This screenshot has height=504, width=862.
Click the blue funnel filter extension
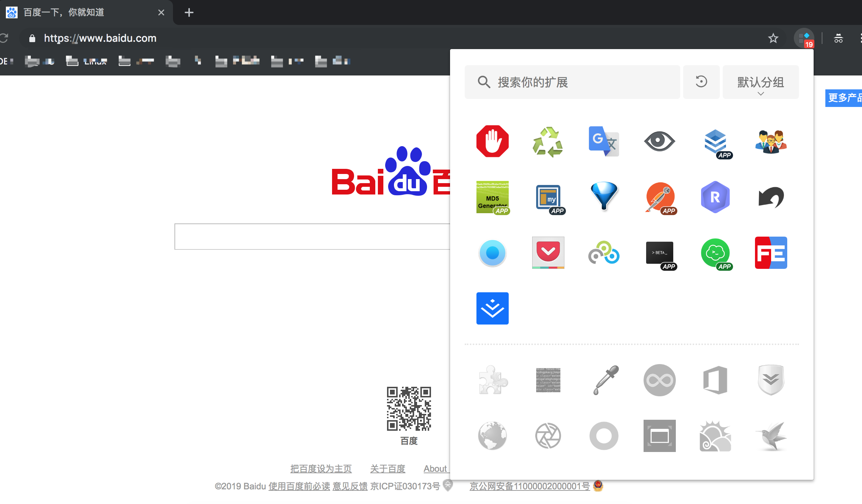604,196
